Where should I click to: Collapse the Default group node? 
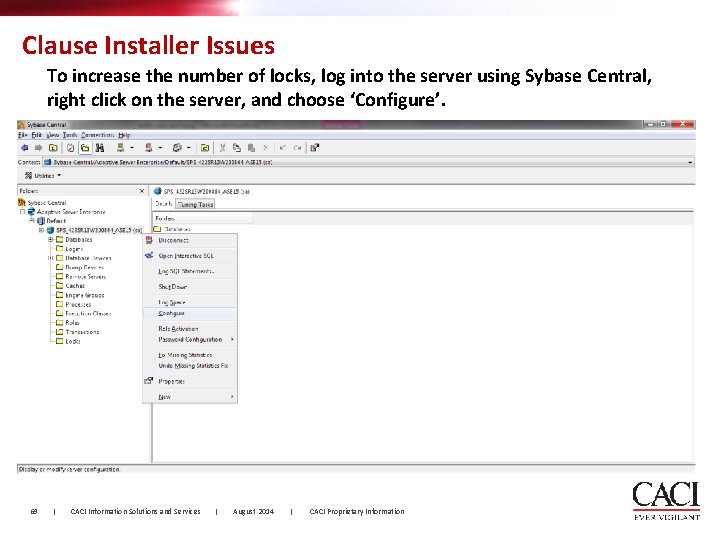[x=32, y=221]
